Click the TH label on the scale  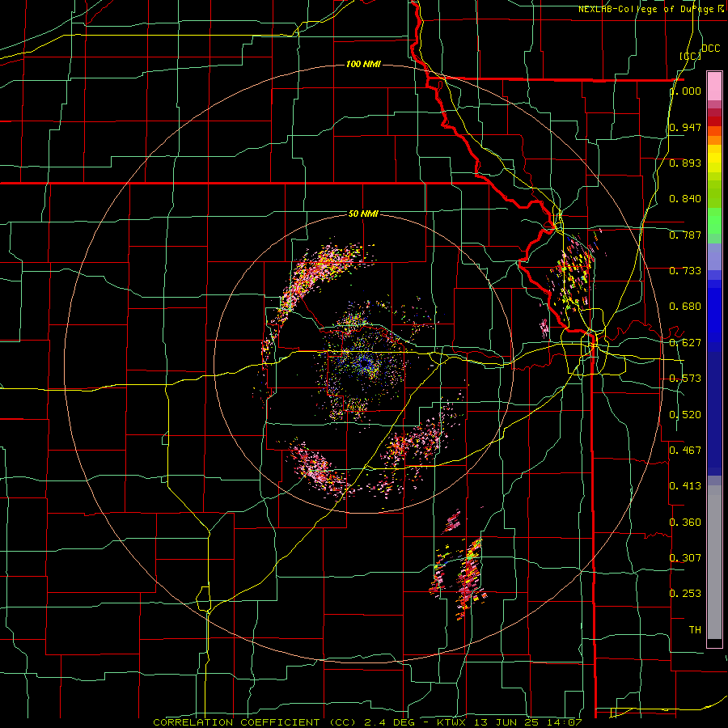695,630
